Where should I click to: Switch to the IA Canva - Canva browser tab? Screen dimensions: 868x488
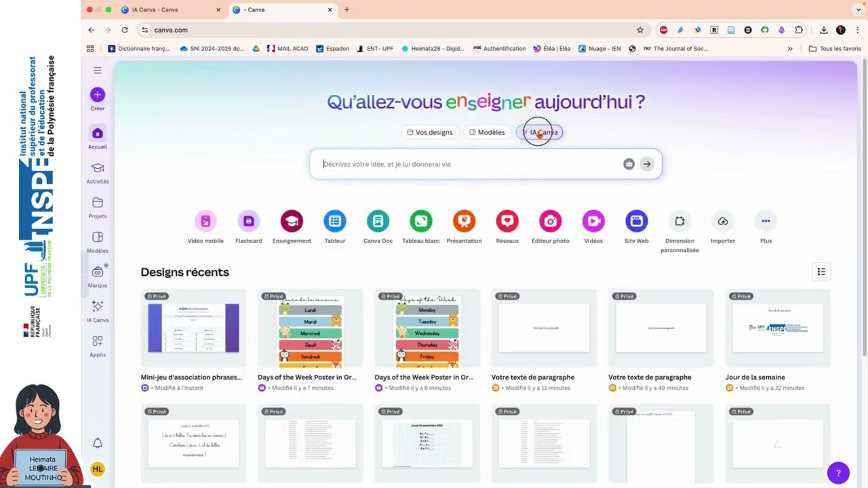click(x=170, y=9)
